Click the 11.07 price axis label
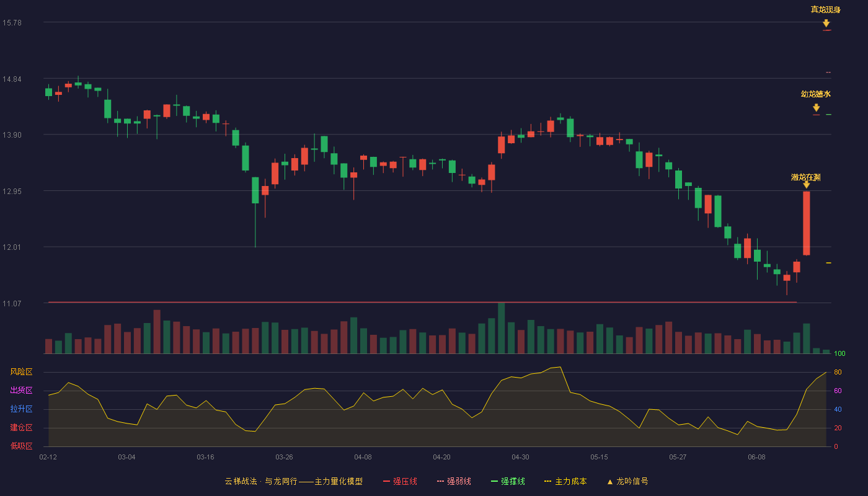The width and height of the screenshot is (868, 496). [12, 303]
